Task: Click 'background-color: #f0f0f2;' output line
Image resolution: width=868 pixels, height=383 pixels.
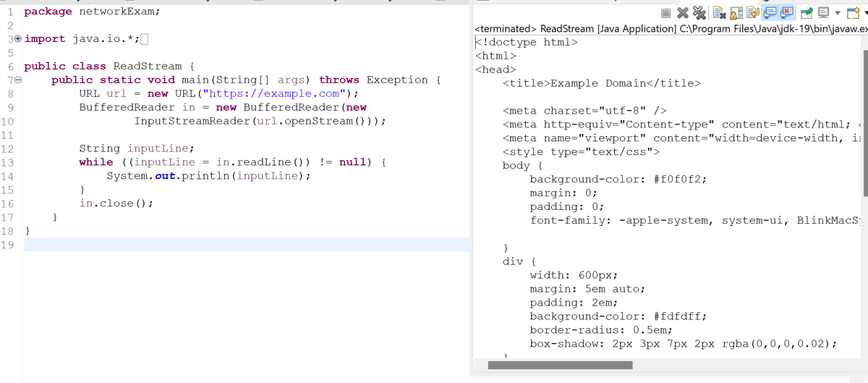Action: pos(618,180)
